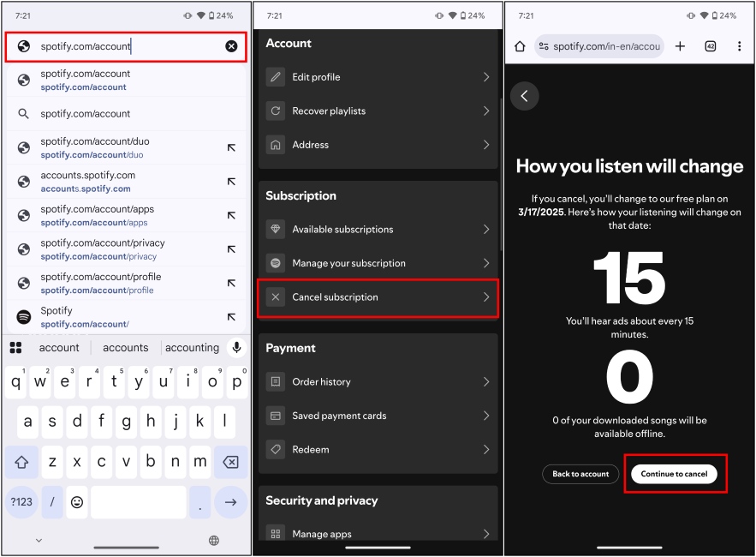Expand Order history chevron

[486, 382]
